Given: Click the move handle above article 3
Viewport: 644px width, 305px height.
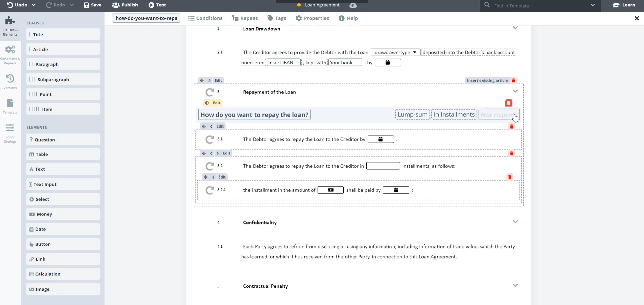Looking at the screenshot, I should [x=202, y=80].
